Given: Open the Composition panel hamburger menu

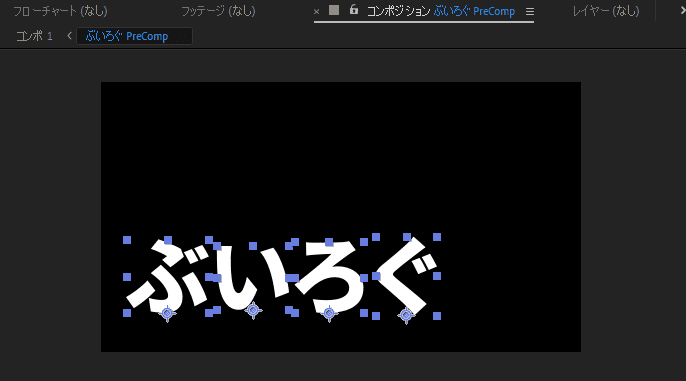Looking at the screenshot, I should [530, 12].
